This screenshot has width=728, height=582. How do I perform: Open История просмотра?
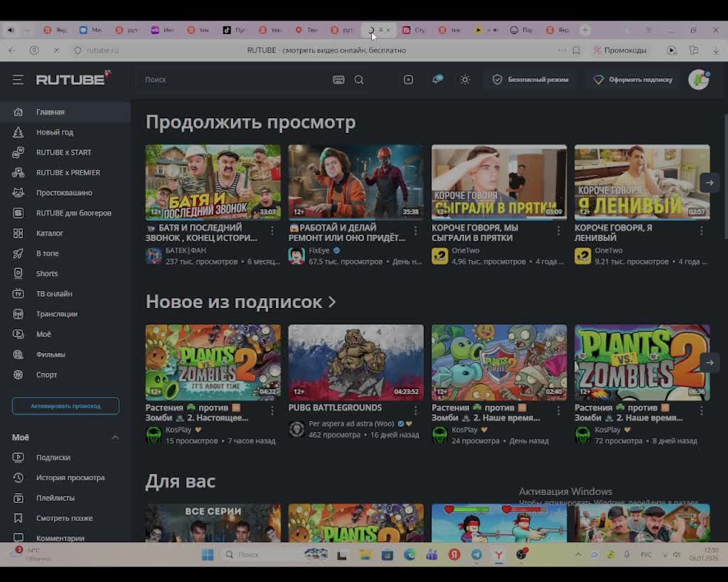[65, 477]
